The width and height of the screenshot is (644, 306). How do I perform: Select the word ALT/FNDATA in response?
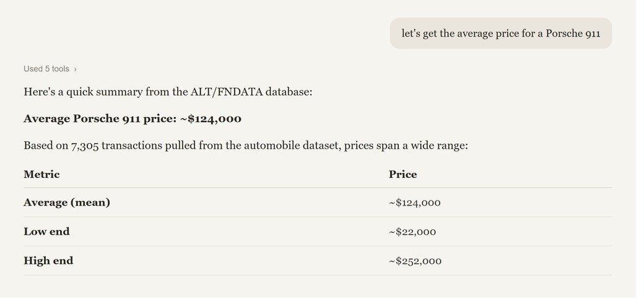[226, 92]
